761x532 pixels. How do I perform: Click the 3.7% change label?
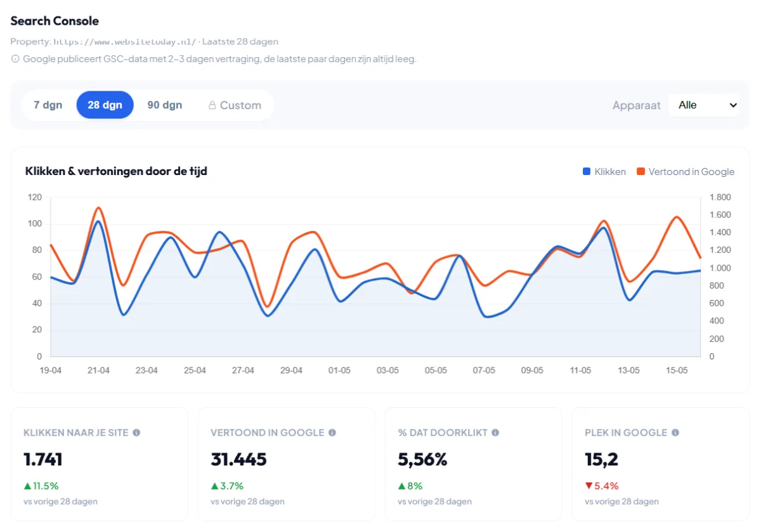pos(232,486)
